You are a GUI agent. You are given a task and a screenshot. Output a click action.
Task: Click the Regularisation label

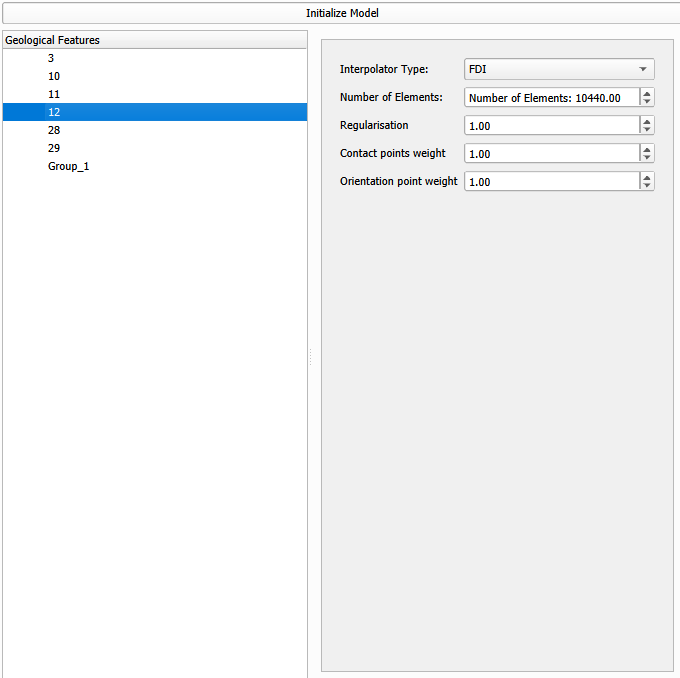click(x=374, y=125)
